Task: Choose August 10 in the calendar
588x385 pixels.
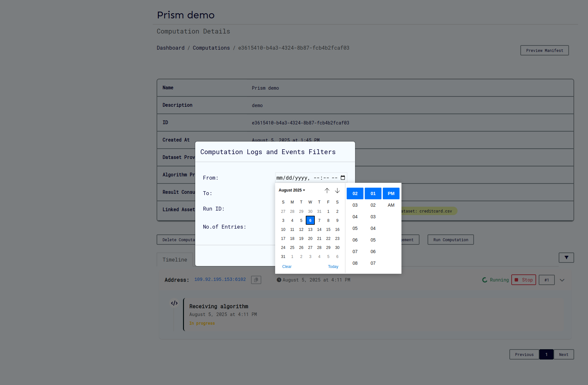Action: pyautogui.click(x=283, y=230)
